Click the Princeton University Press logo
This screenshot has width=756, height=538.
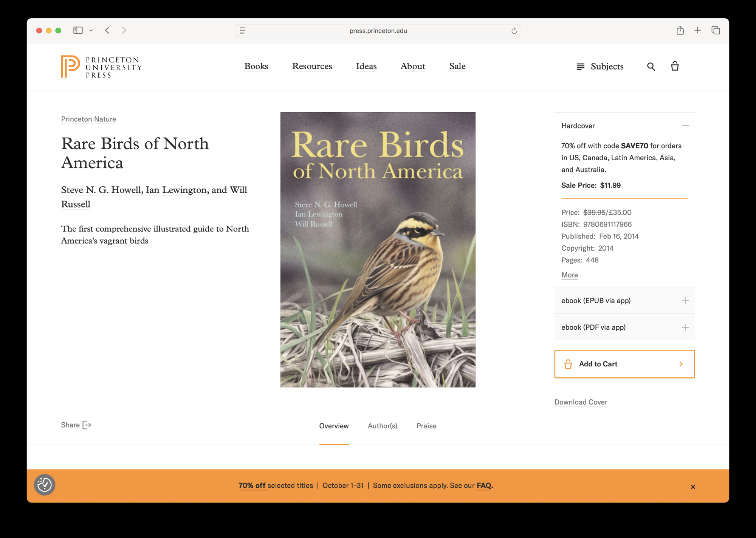[101, 67]
